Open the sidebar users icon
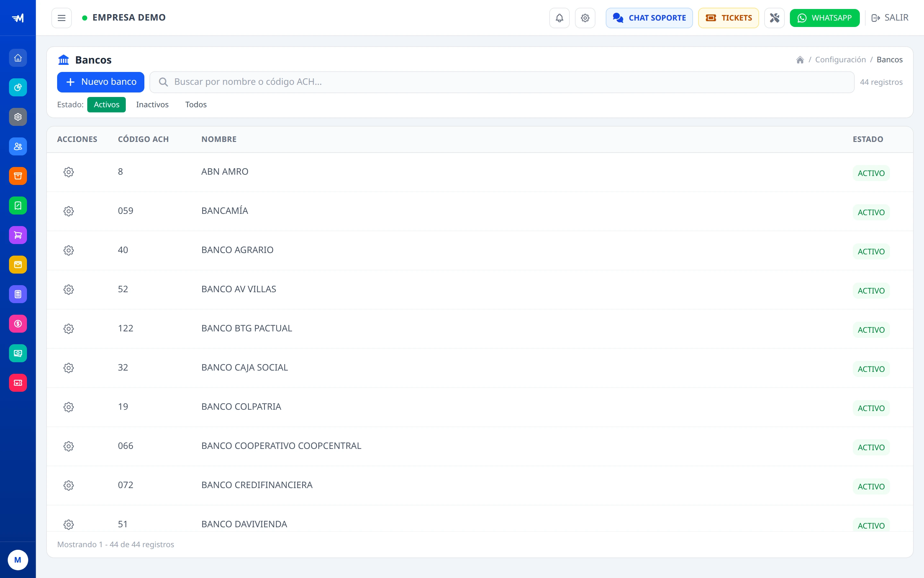This screenshot has width=924, height=578. [18, 146]
